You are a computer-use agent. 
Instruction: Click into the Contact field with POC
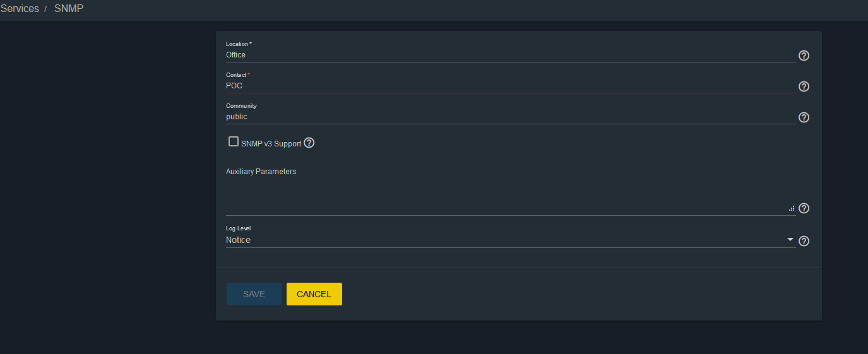(505, 86)
